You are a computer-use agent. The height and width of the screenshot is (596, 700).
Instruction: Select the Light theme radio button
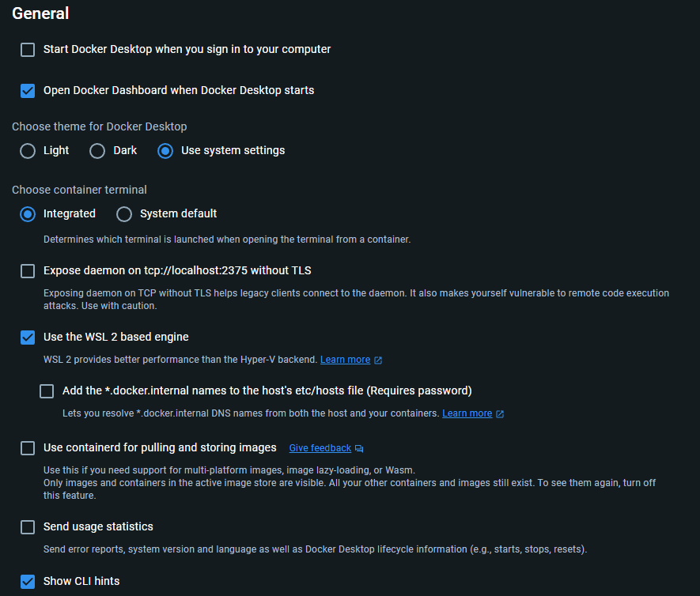pyautogui.click(x=28, y=151)
